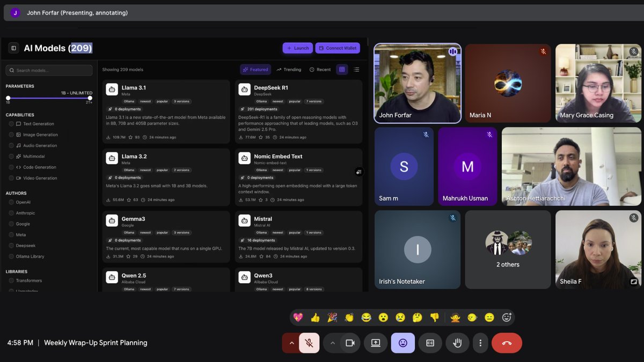Switch to list view in AI Models
Screen dimensions: 644x362
[x=356, y=69]
